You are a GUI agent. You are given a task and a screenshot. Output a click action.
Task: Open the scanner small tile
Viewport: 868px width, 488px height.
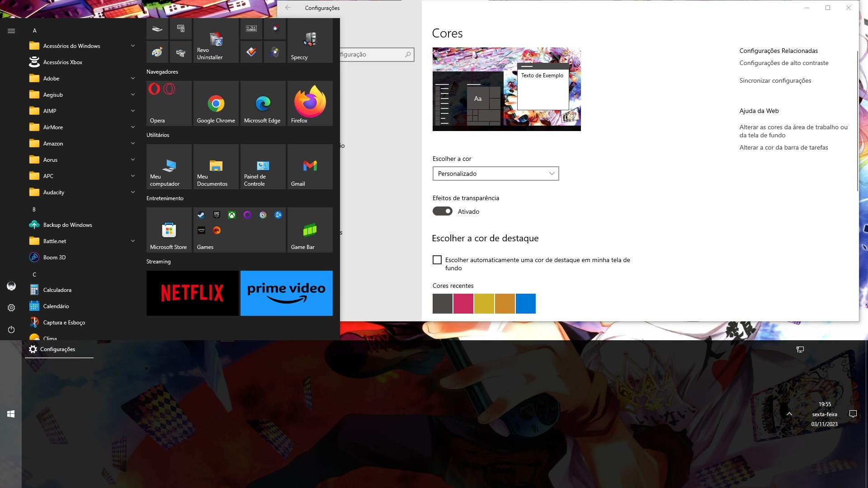coord(157,29)
